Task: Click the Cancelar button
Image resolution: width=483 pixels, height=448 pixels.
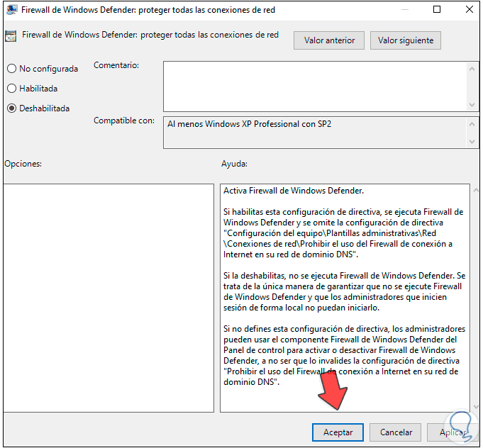Action: [x=396, y=432]
